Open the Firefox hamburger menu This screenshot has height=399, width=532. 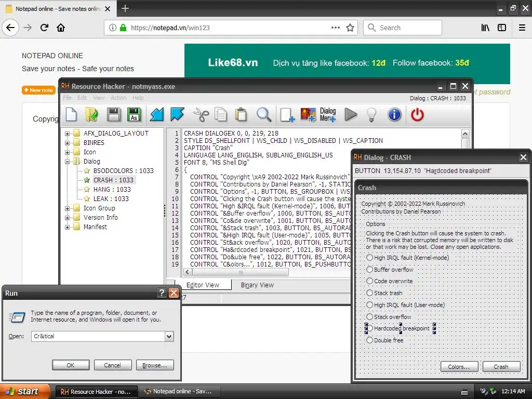tap(522, 28)
